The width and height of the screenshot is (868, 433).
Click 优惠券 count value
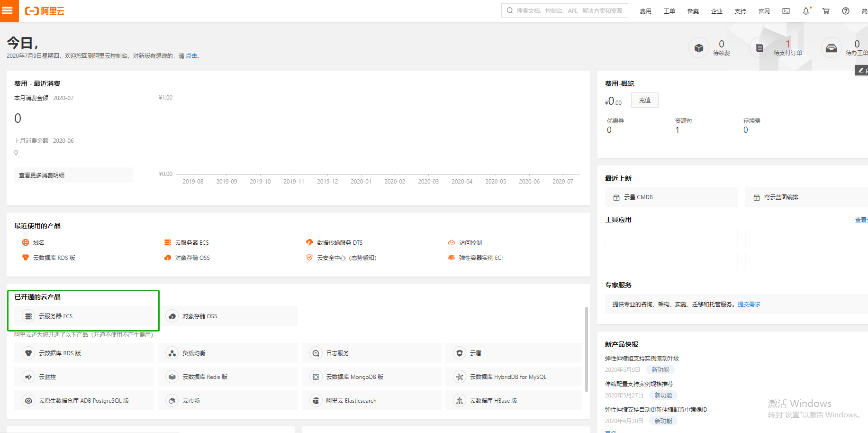609,130
